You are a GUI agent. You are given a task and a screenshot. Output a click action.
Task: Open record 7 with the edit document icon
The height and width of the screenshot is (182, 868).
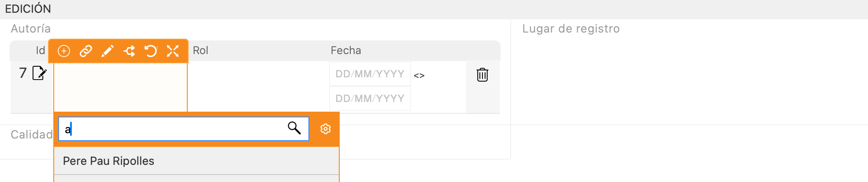(x=40, y=73)
